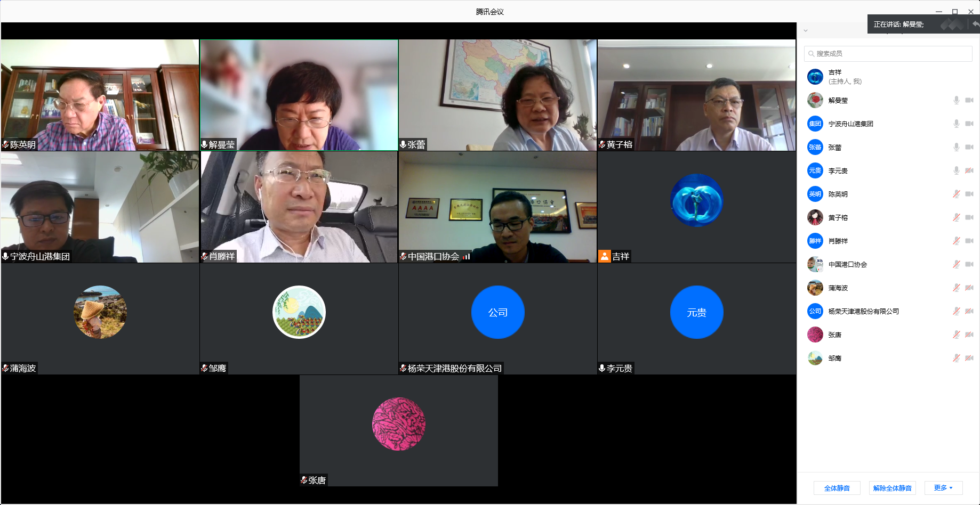Toggle 李元贵's camera icon in member list

pos(969,170)
